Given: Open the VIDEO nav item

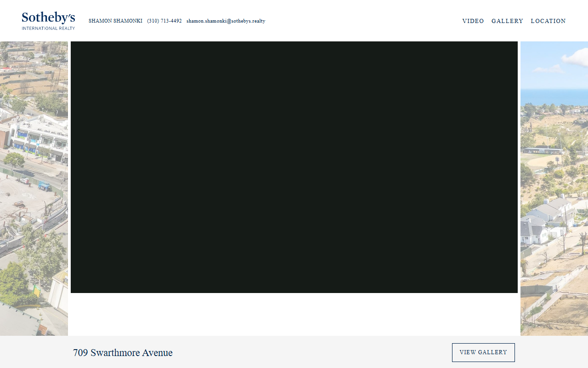Looking at the screenshot, I should (x=473, y=21).
